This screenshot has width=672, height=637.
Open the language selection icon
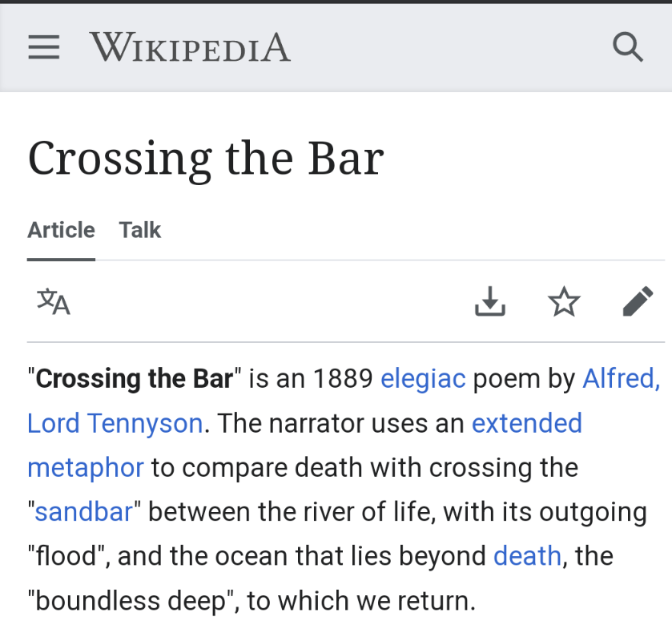54,302
